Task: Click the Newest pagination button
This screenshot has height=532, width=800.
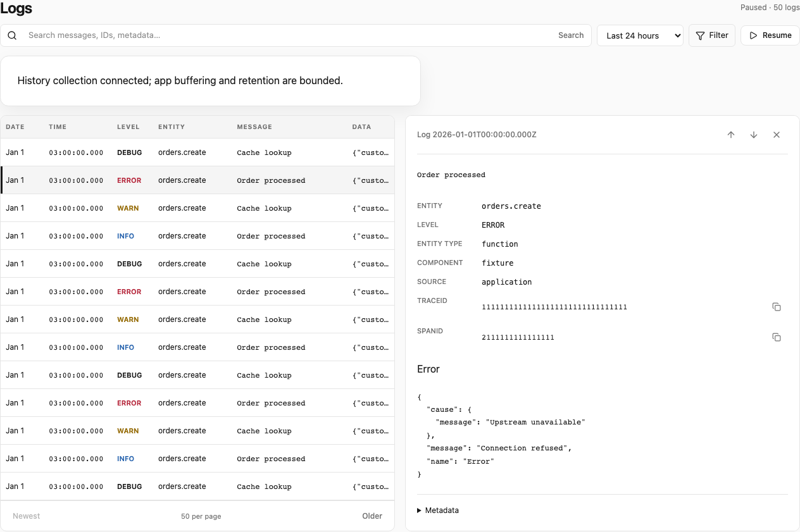Action: click(27, 516)
